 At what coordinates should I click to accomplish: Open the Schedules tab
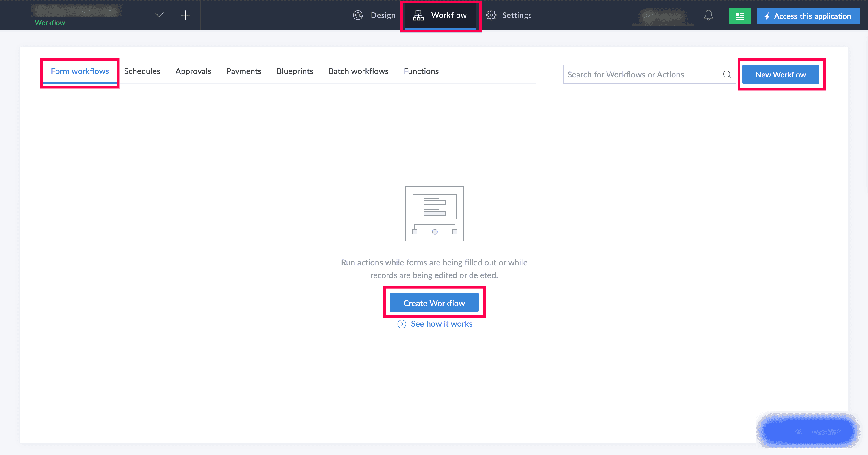point(142,71)
